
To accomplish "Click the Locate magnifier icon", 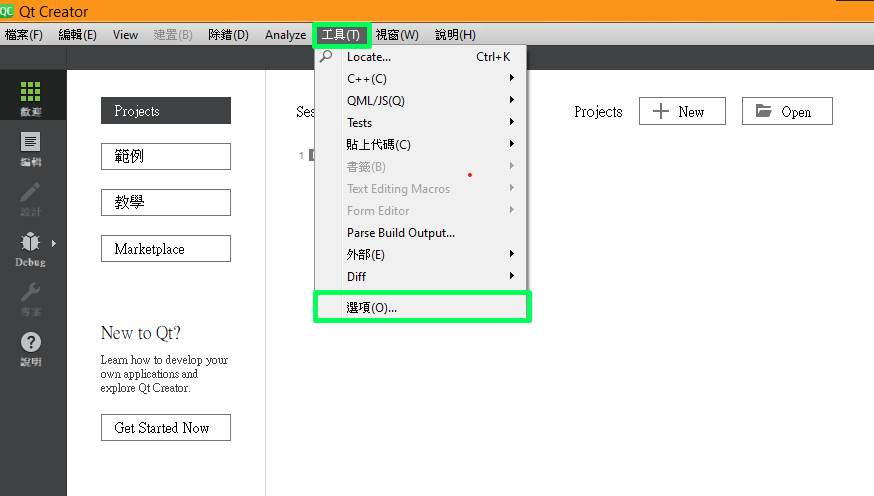I will coord(326,57).
